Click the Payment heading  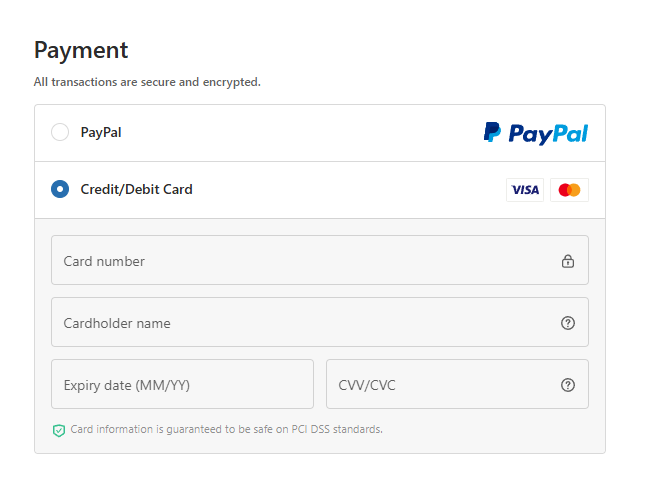pos(81,50)
